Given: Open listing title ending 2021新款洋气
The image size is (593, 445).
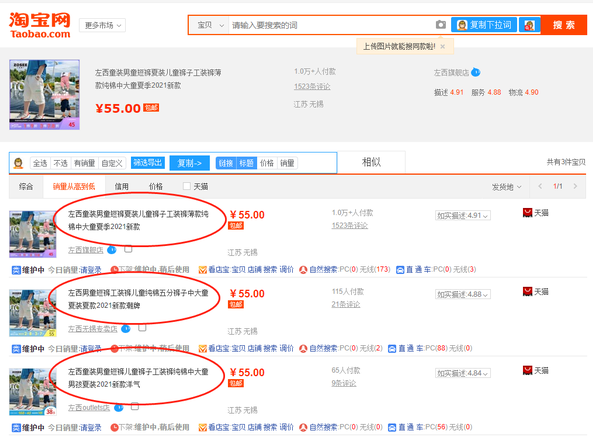Looking at the screenshot, I should [x=138, y=378].
